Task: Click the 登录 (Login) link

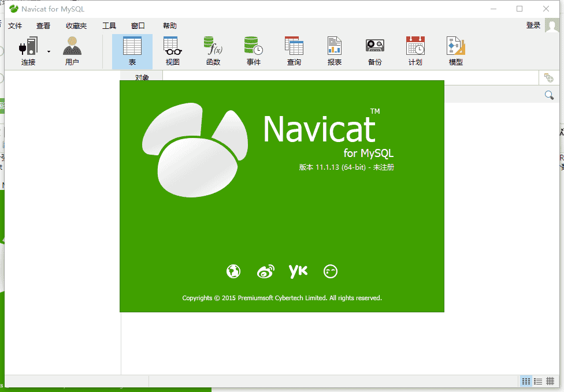Action: [533, 25]
